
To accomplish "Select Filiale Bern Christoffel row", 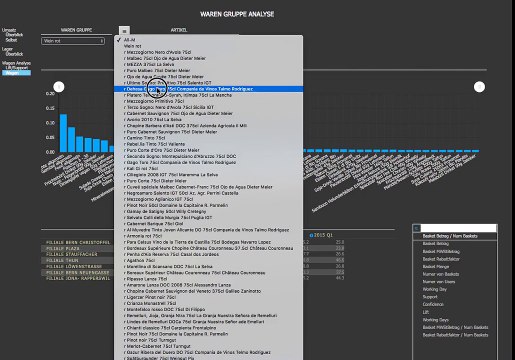I will pos(78,242).
